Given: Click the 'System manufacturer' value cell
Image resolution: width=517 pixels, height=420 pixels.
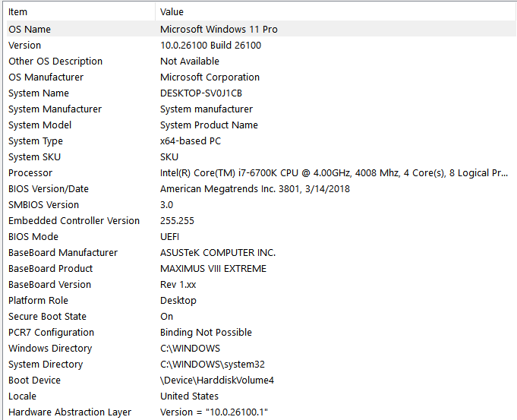Looking at the screenshot, I should click(206, 109).
